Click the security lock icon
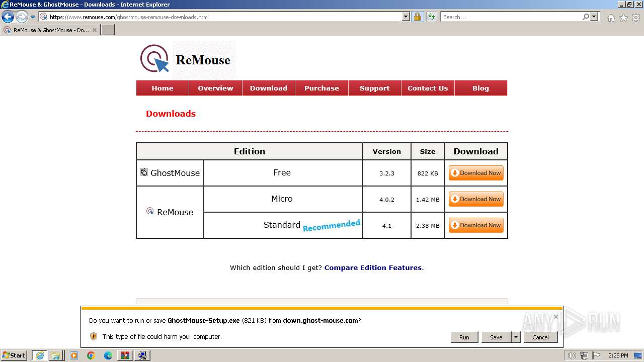Screen dimensions: 644x362 click(417, 17)
